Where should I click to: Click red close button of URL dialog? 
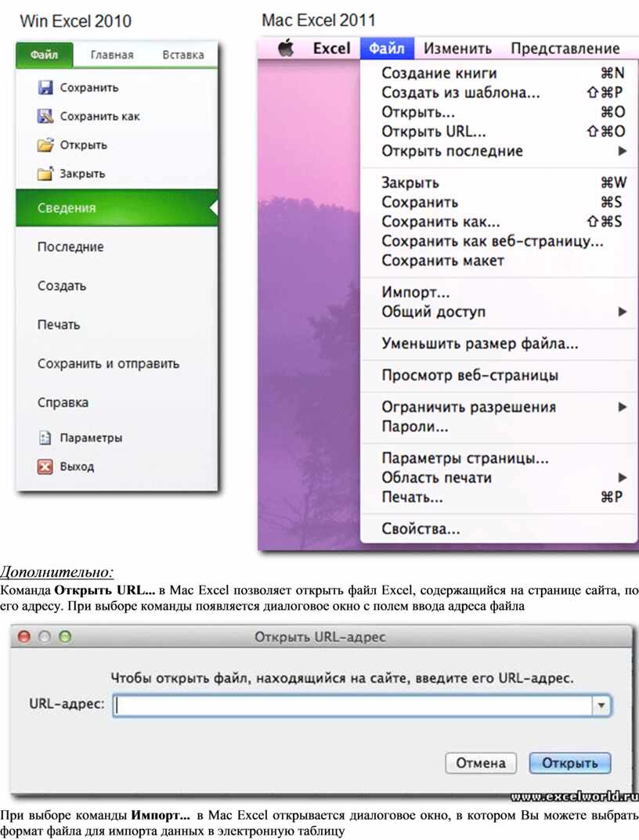point(24,636)
